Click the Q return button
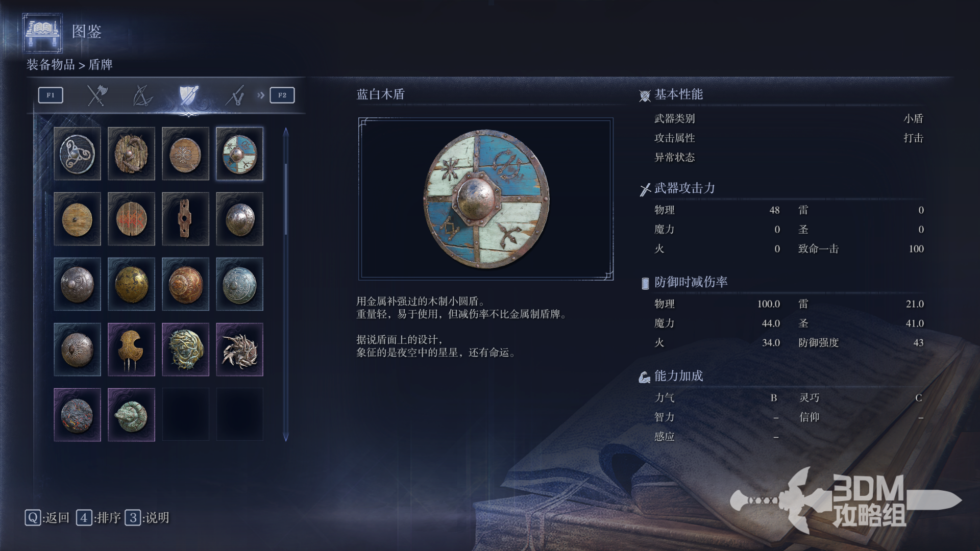This screenshot has height=551, width=980. 47,518
